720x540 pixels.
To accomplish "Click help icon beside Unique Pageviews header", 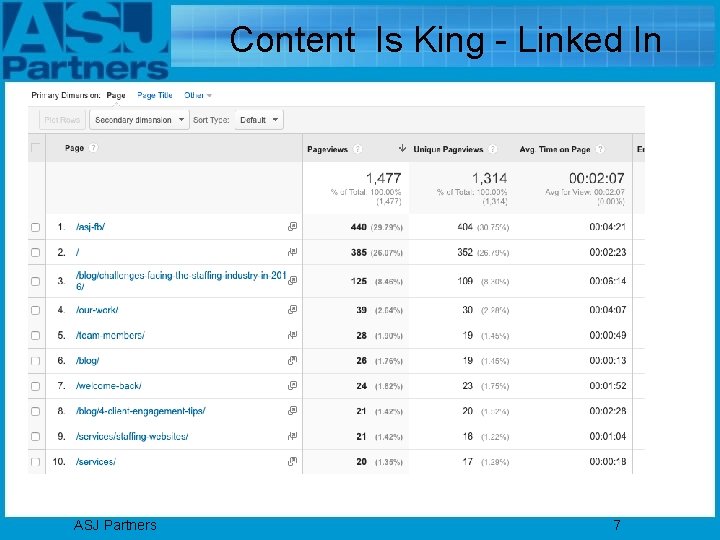I will tap(493, 149).
